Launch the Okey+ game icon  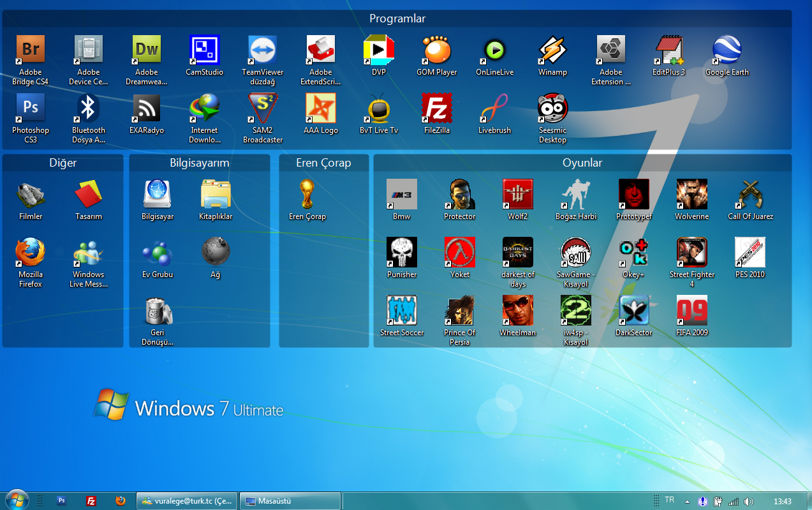pyautogui.click(x=634, y=252)
